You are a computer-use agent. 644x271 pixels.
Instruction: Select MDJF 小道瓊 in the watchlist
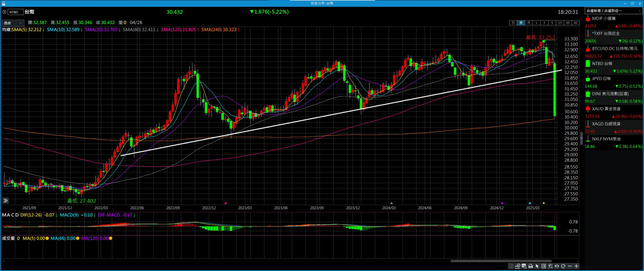pos(614,22)
